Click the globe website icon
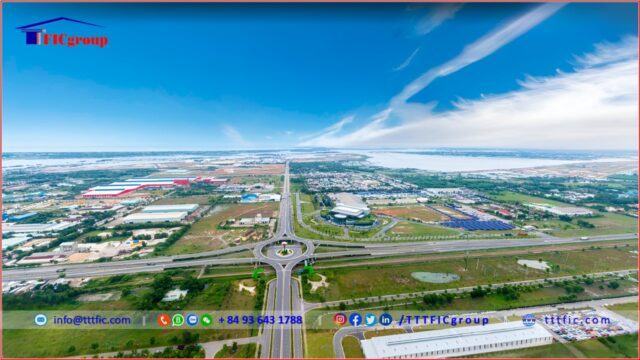The image size is (640, 360). point(529,320)
